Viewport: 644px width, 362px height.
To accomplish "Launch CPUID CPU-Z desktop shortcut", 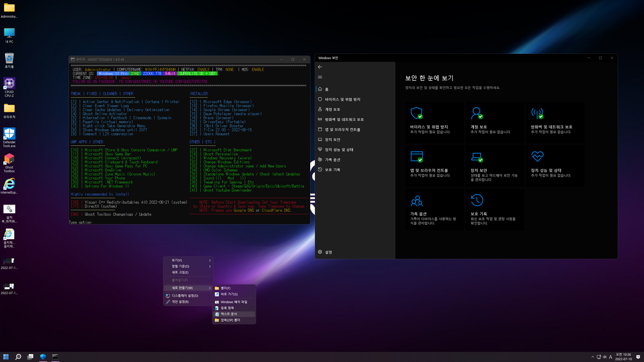I will [x=9, y=88].
